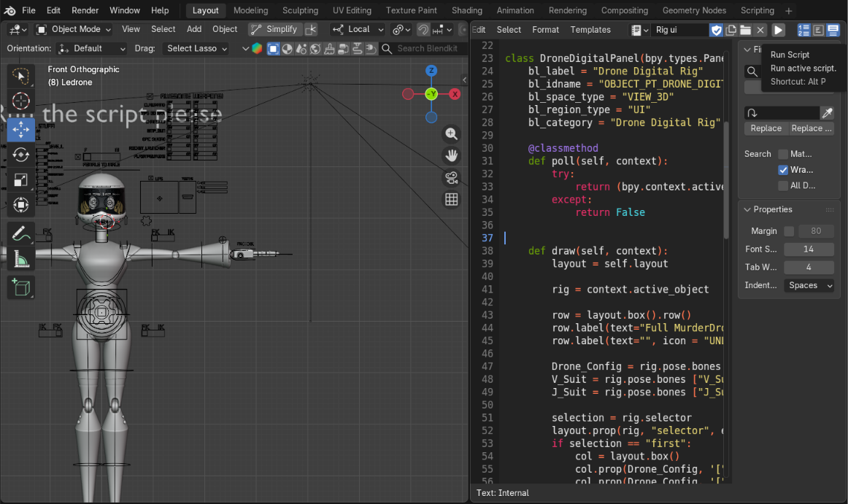Uncheck the Wrap Around checkbox
The image size is (848, 504).
pyautogui.click(x=782, y=170)
